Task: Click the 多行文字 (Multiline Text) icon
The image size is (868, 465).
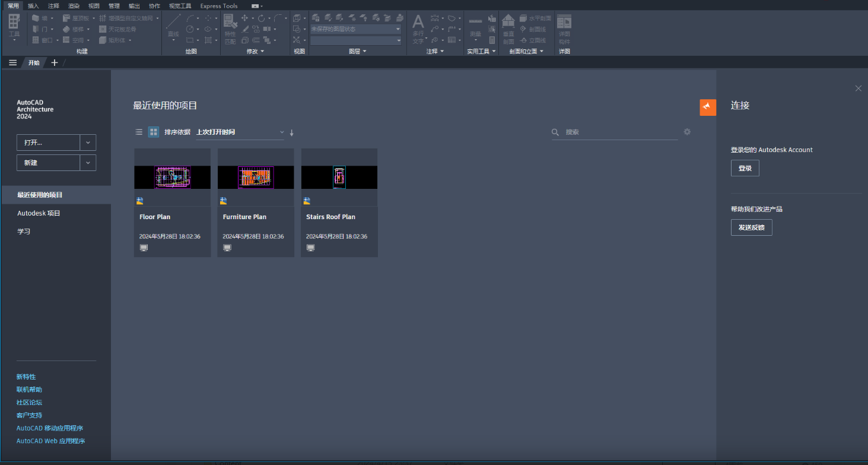Action: tap(418, 22)
